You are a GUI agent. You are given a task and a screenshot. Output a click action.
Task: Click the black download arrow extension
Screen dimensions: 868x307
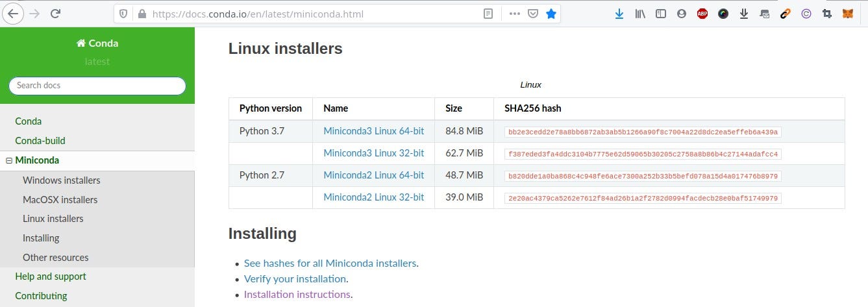tap(744, 14)
